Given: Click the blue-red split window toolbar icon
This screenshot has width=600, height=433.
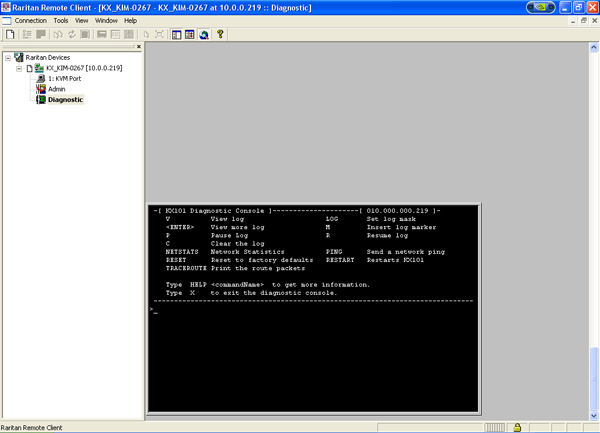Looking at the screenshot, I should [x=190, y=34].
